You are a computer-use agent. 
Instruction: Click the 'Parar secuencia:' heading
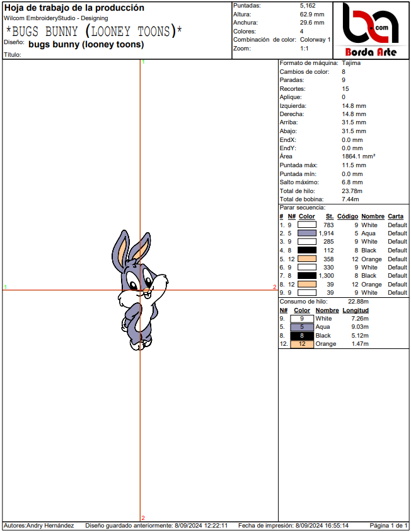[302, 207]
